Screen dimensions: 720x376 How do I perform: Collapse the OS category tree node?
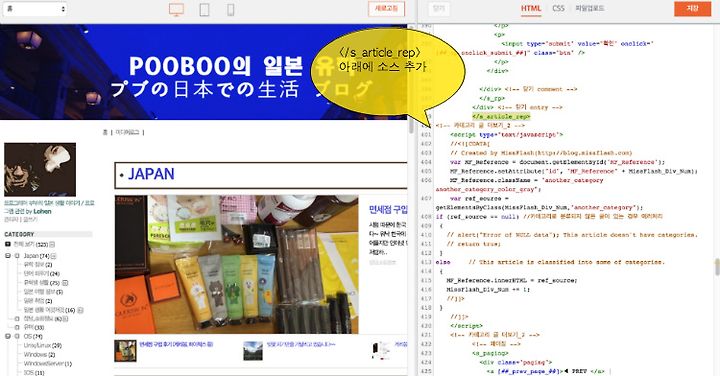pos(8,337)
